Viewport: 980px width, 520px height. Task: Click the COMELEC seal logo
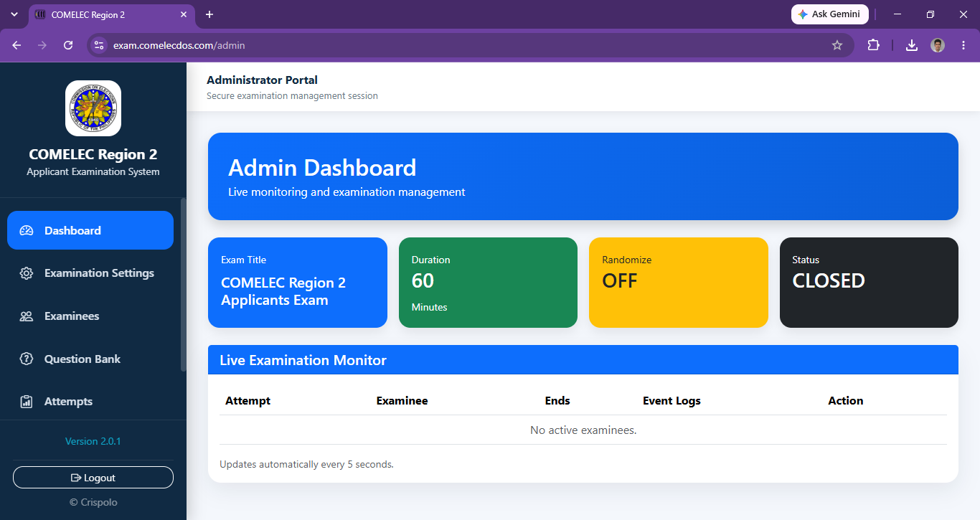(x=93, y=108)
